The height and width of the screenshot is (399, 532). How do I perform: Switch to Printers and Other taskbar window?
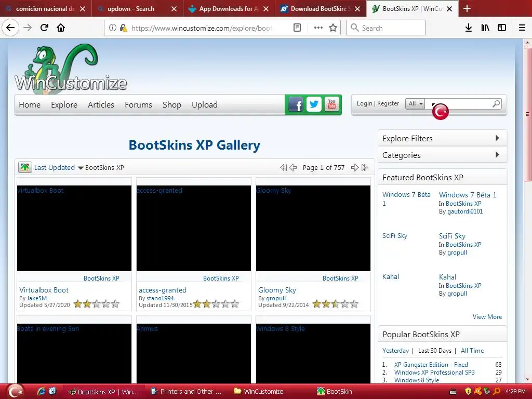point(187,392)
